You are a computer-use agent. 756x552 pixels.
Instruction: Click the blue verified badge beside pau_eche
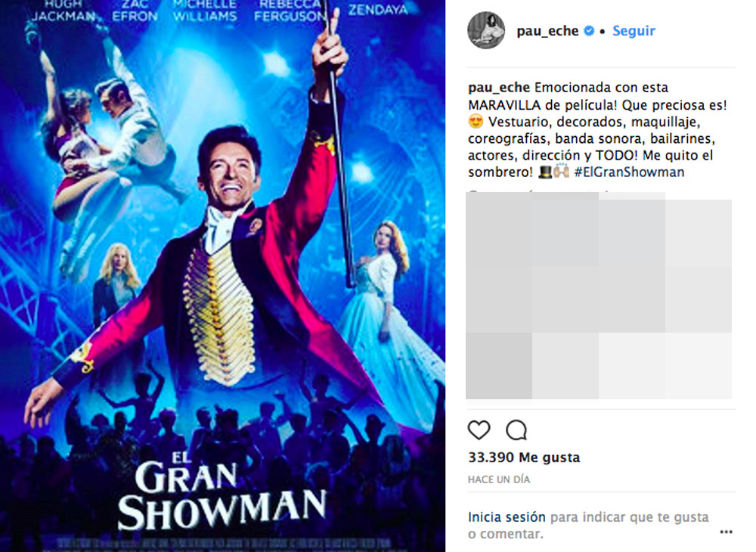(589, 31)
